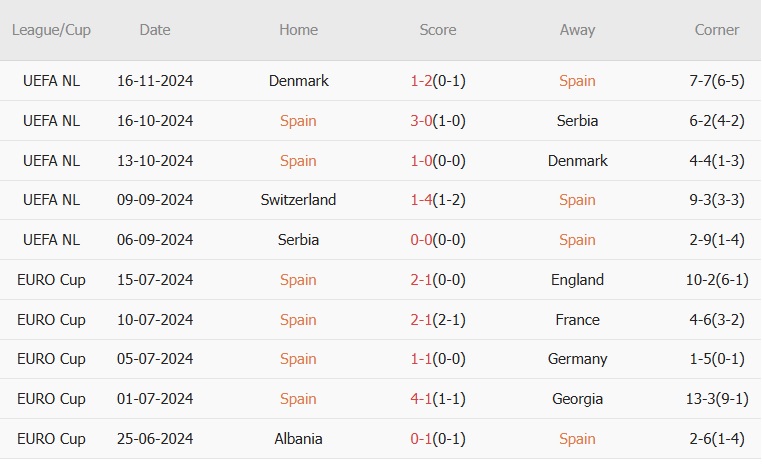Select the Germany team name
This screenshot has height=465, width=762.
[x=577, y=359]
